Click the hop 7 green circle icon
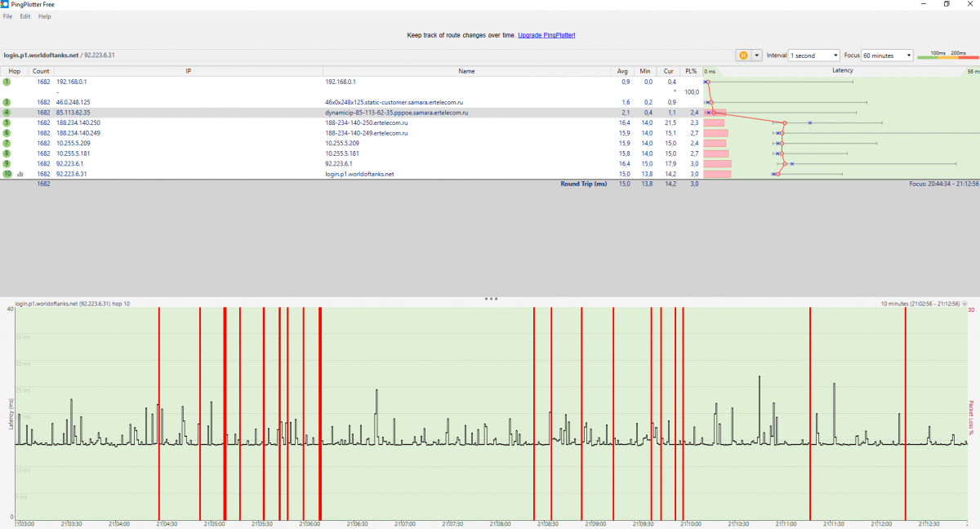Screen dimensions: 980x529 tap(7, 143)
